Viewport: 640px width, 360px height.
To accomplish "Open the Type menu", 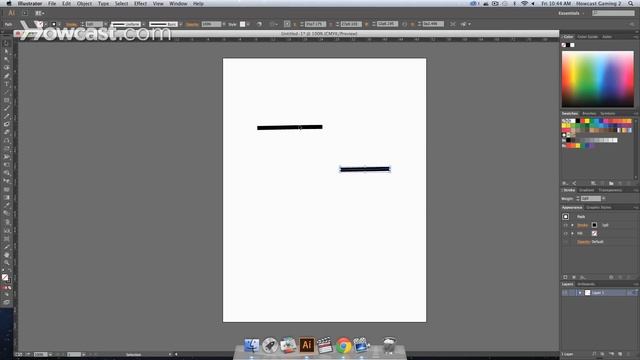I will pyautogui.click(x=103, y=3).
